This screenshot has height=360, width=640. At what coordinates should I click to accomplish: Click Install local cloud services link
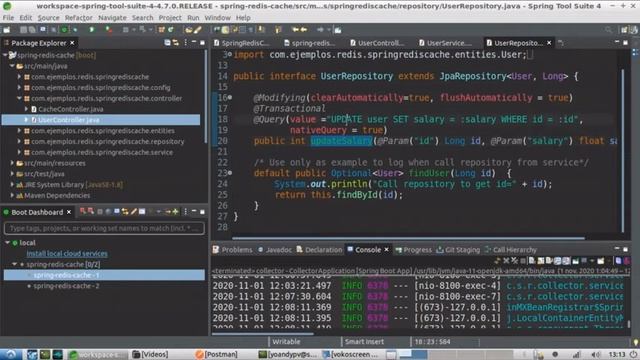[x=67, y=253]
